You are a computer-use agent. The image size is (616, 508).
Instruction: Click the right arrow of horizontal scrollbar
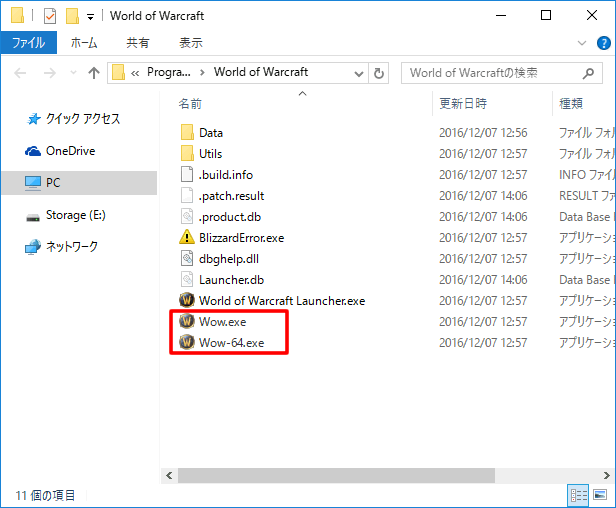607,475
